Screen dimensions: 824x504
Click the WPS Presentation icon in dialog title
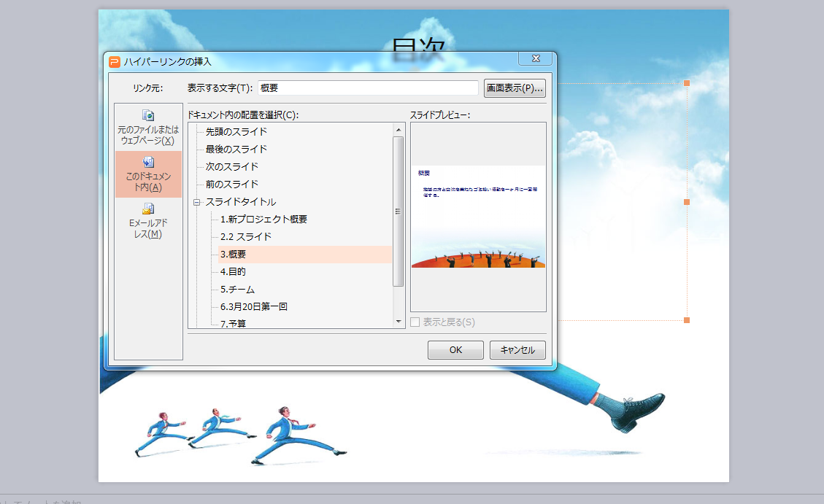point(114,62)
